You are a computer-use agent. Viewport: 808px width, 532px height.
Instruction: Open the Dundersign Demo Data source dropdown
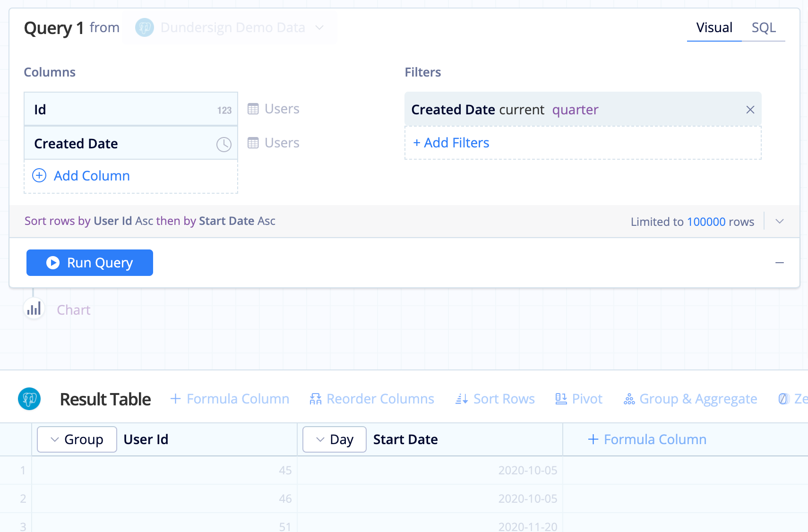click(230, 27)
